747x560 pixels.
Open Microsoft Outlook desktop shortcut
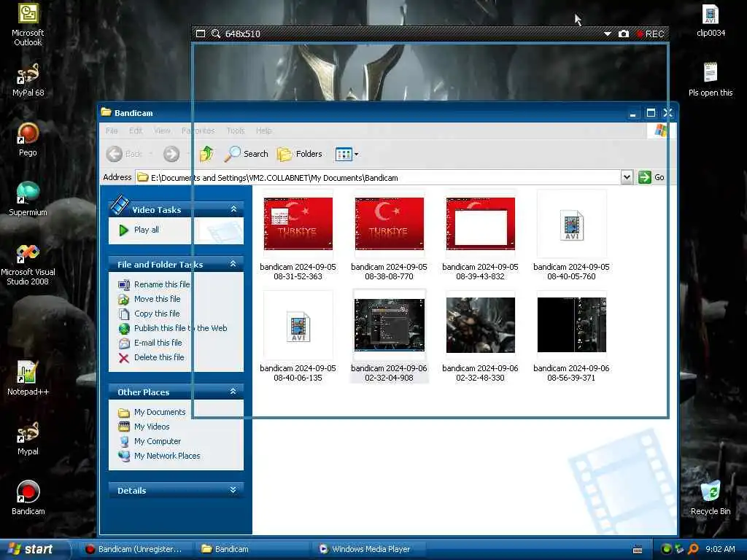[28, 24]
